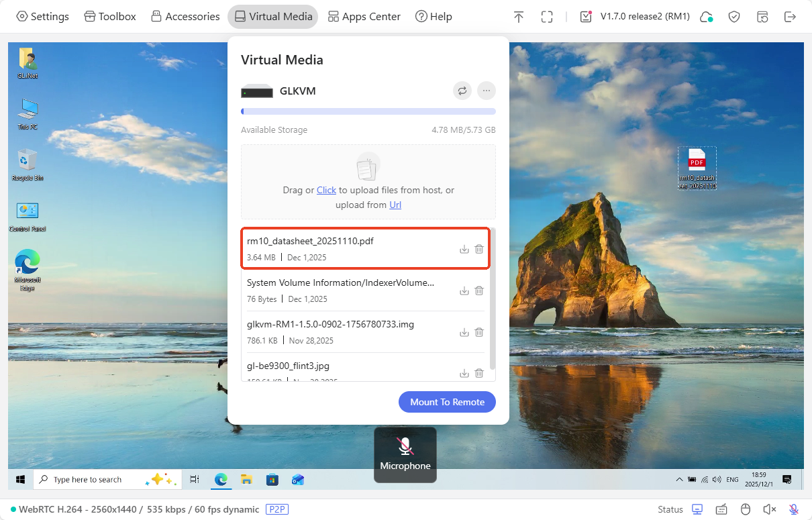Toggle the muted speaker icon
The image size is (812, 520).
770,509
